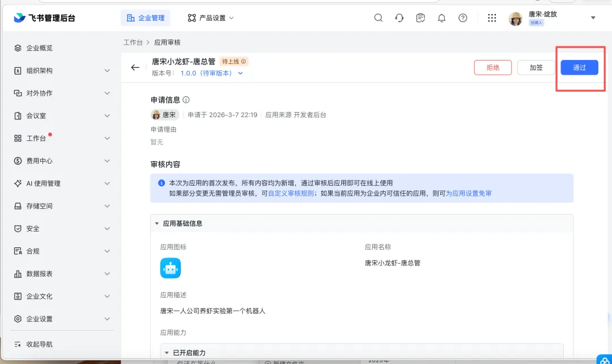The image size is (612, 364).
Task: Click the Feishu admin console logo
Action: (x=44, y=18)
